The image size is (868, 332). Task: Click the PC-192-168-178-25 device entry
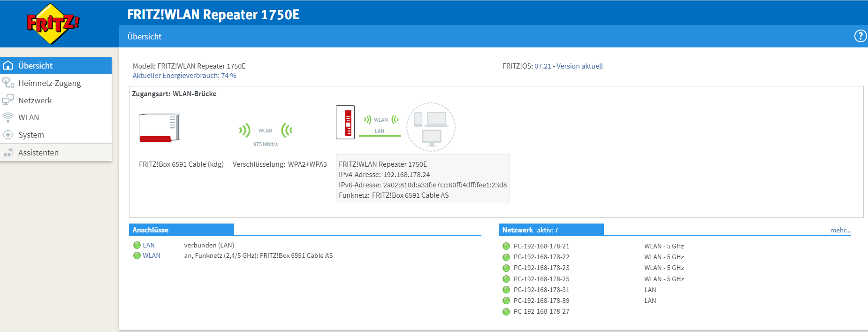[541, 279]
